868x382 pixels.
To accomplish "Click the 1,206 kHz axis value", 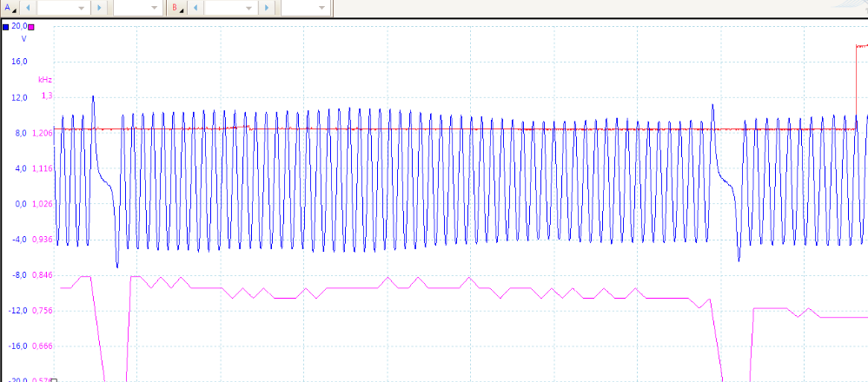I will tap(42, 134).
